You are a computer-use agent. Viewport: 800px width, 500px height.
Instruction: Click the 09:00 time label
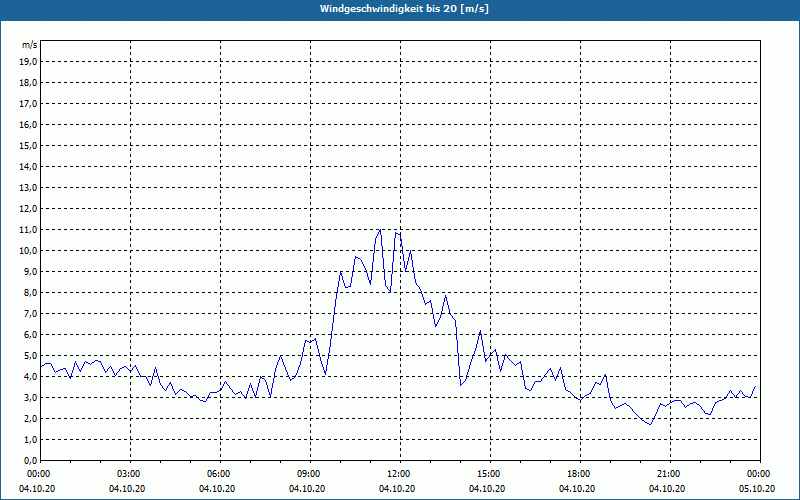click(310, 474)
